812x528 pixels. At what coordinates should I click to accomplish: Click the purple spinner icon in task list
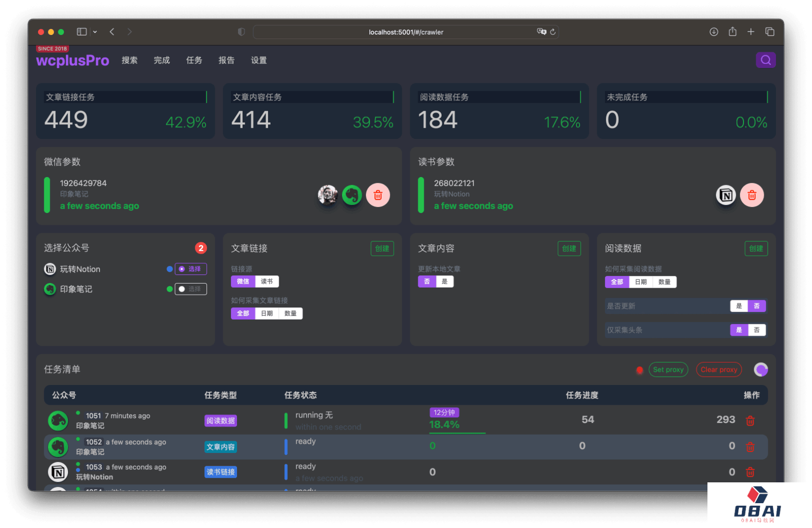click(761, 370)
